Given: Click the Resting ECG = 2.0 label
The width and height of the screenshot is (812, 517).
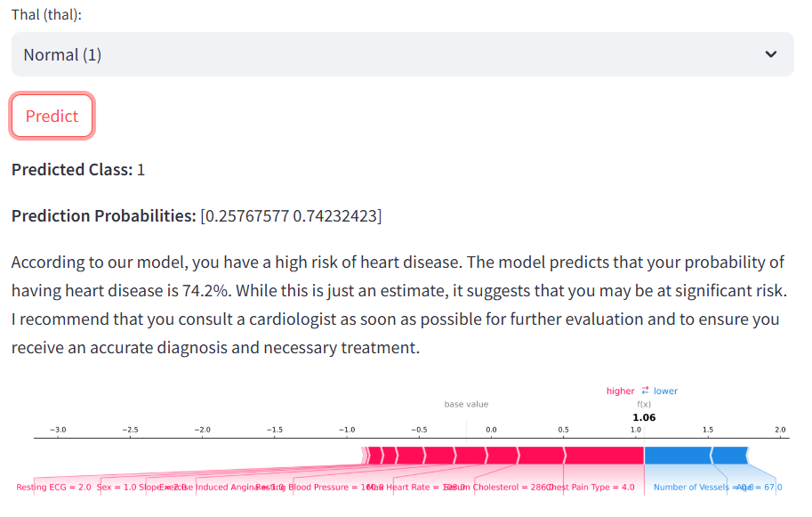Looking at the screenshot, I should point(53,488).
